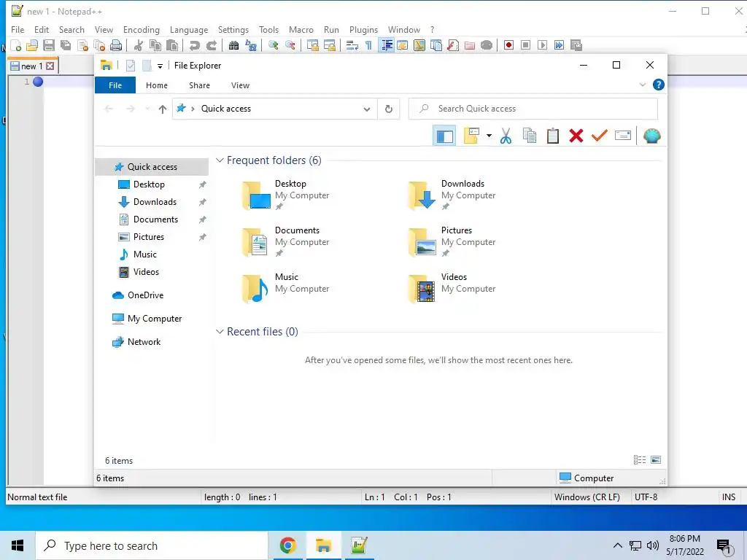The width and height of the screenshot is (747, 560).
Task: Click Run macro multiple times icon
Action: [560, 45]
